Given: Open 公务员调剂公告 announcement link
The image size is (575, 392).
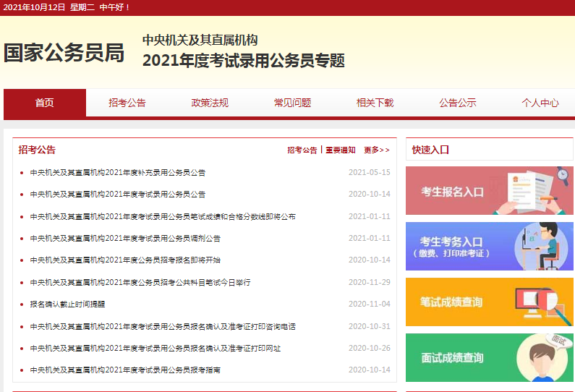Looking at the screenshot, I should pos(125,239).
